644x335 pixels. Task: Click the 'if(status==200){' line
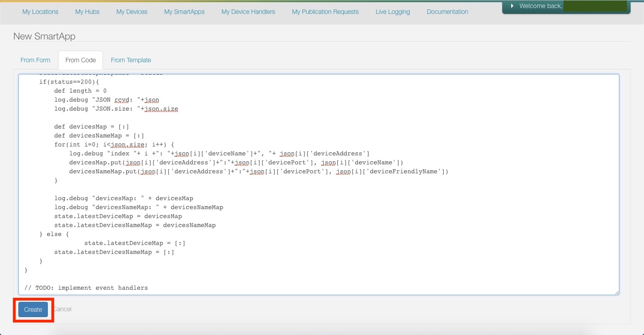[x=69, y=82]
